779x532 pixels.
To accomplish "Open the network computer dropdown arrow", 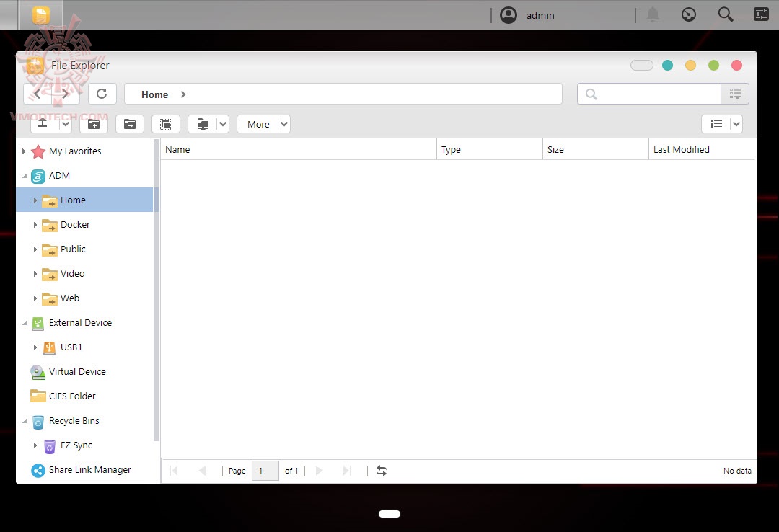I will coord(223,124).
